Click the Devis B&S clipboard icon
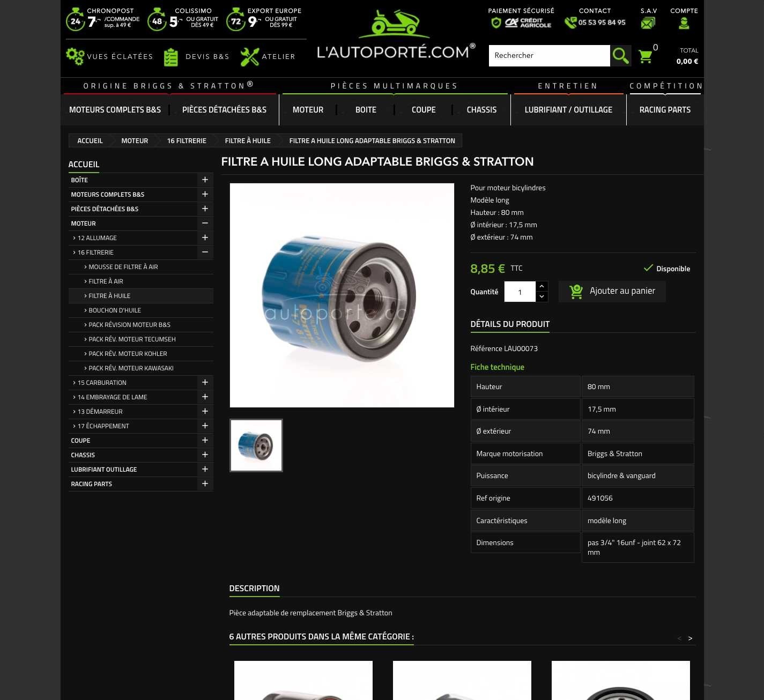 coord(170,57)
